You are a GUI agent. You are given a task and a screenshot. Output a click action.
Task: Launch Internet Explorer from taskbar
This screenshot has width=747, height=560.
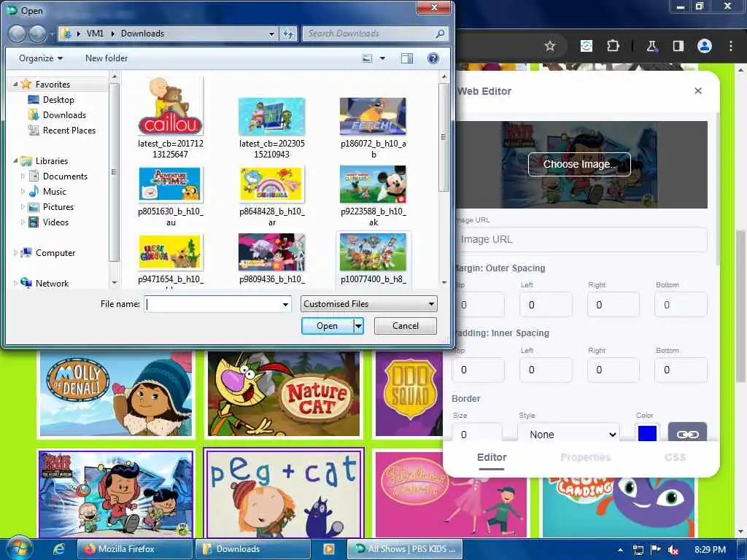point(58,548)
